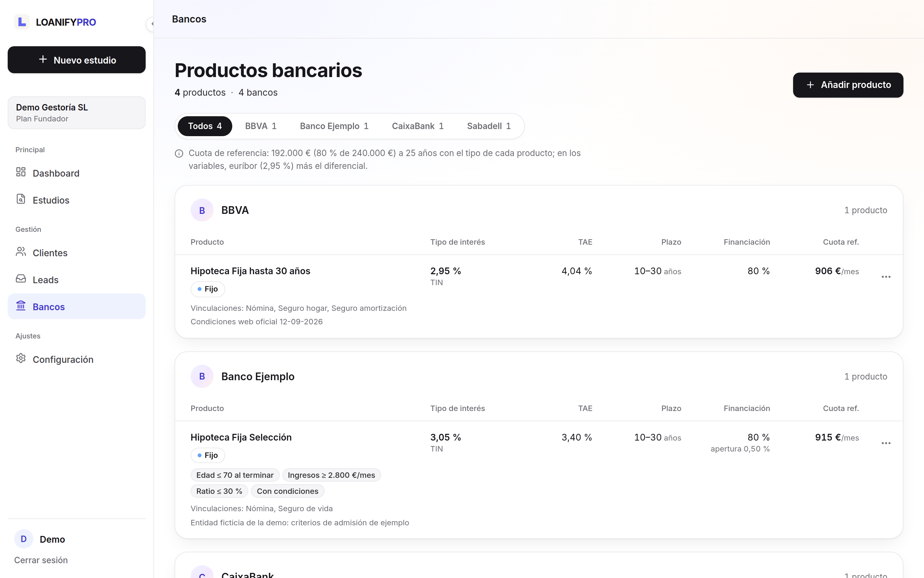Click the Dashboard grid icon
This screenshot has width=924, height=578.
point(21,172)
